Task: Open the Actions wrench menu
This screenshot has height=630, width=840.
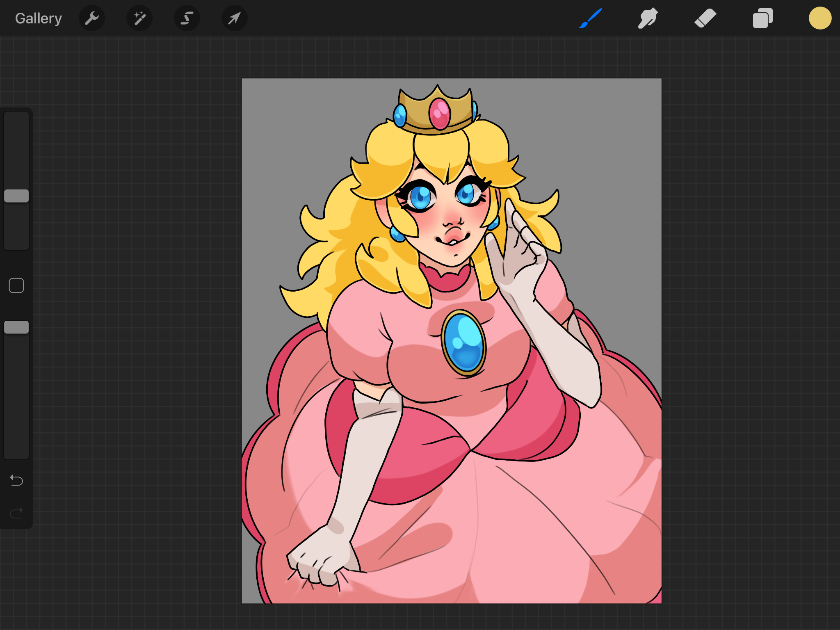Action: coord(92,18)
